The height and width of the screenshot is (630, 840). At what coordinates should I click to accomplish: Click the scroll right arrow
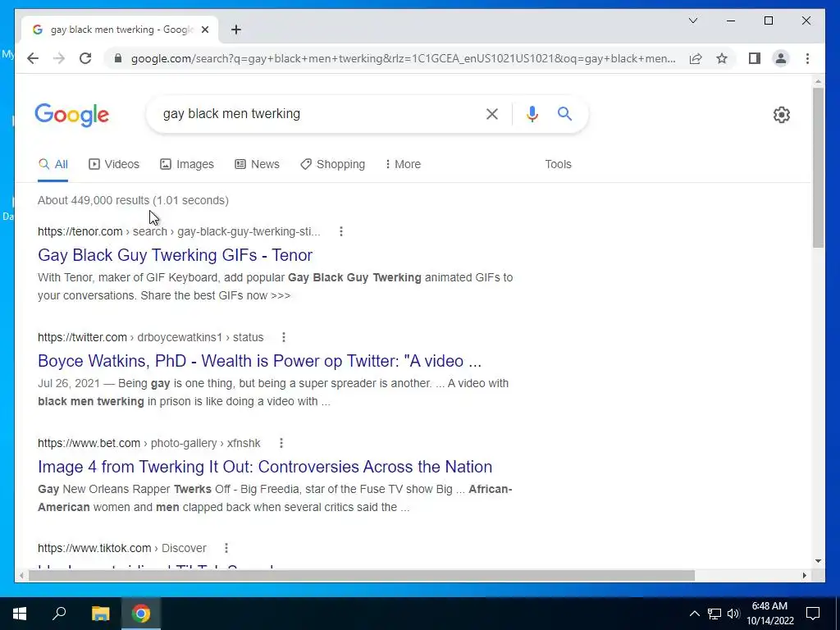click(x=804, y=575)
